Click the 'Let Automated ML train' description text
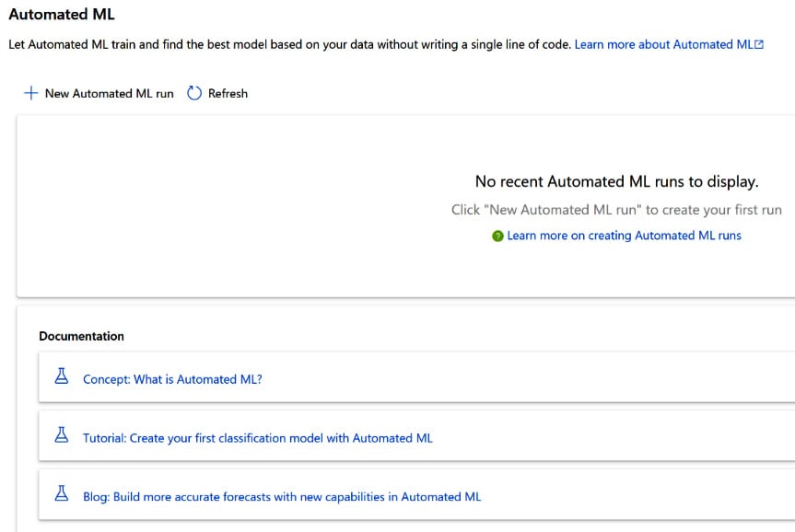The width and height of the screenshot is (795, 532). [290, 44]
